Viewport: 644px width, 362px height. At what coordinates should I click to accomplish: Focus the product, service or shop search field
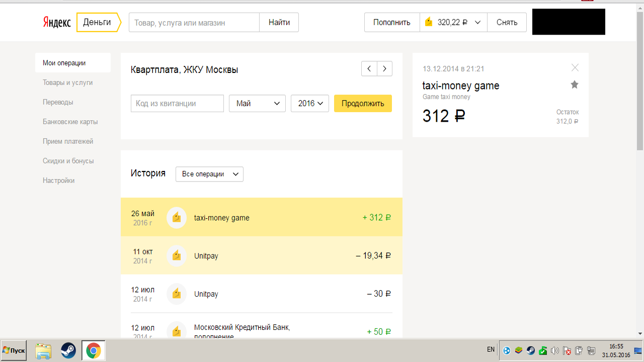pos(194,23)
